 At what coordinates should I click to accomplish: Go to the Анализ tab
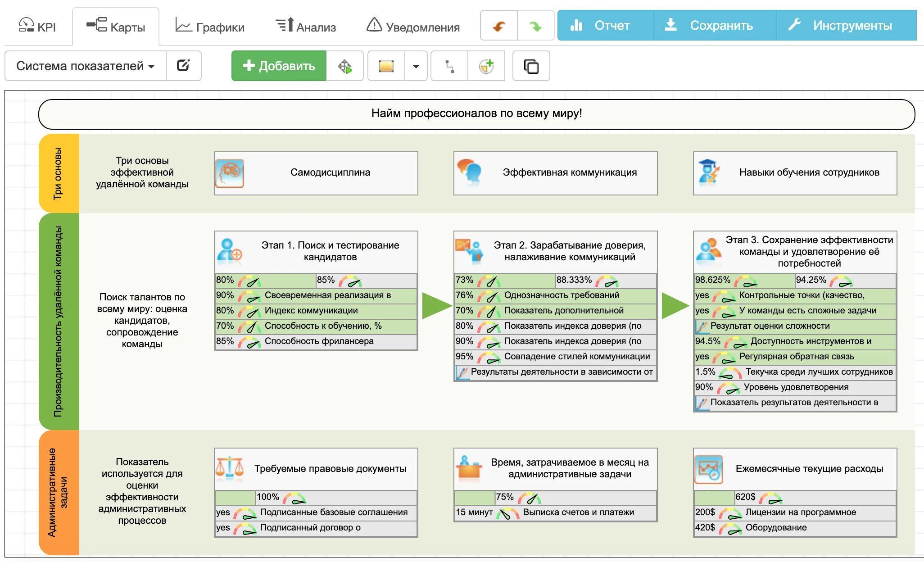(x=306, y=27)
